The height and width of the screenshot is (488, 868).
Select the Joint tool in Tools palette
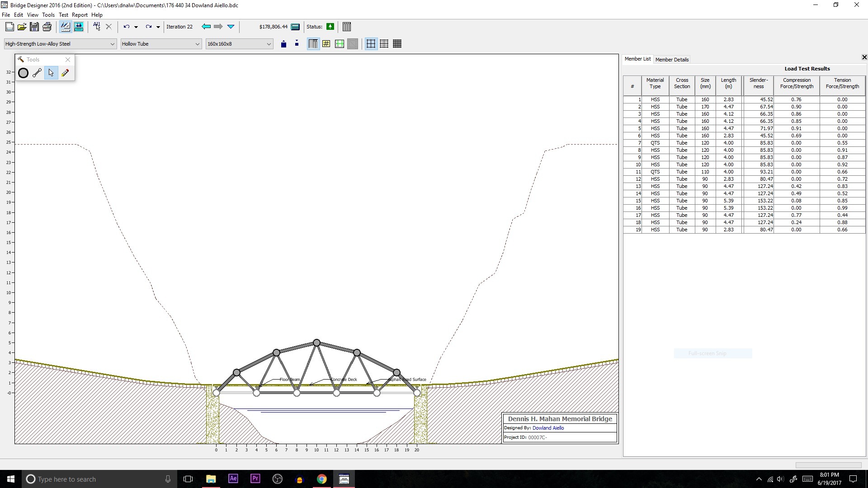24,73
